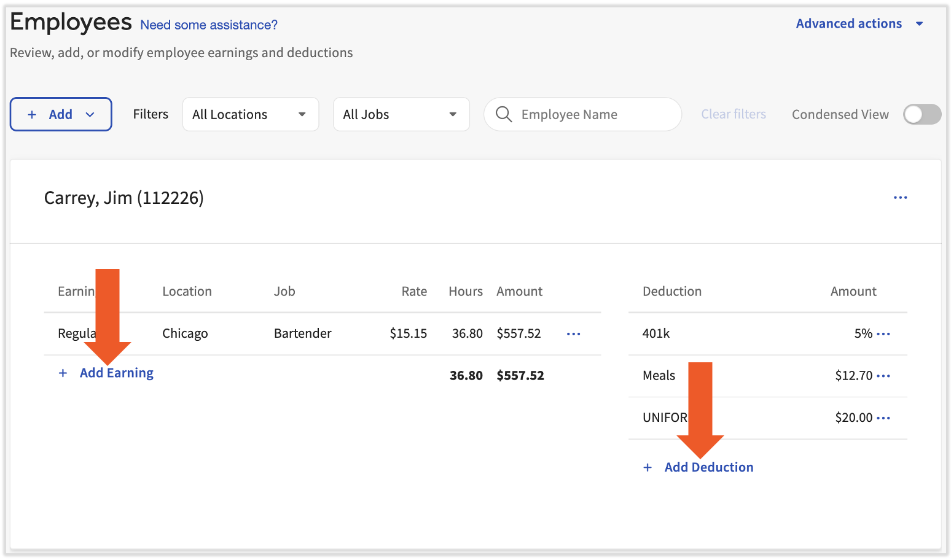Viewport: 951px width, 560px height.
Task: Click the Add button
Action: point(54,114)
